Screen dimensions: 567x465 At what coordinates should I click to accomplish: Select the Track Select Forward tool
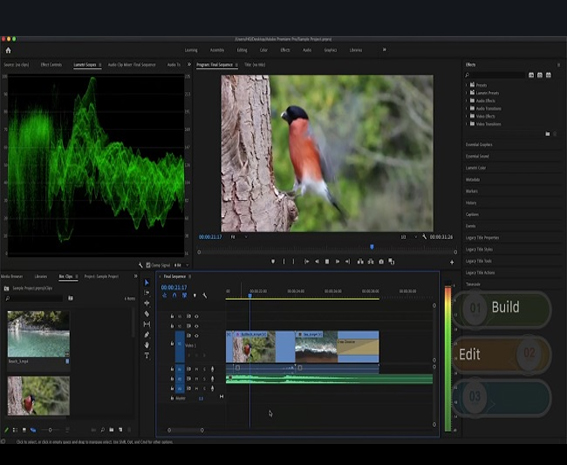click(x=147, y=293)
